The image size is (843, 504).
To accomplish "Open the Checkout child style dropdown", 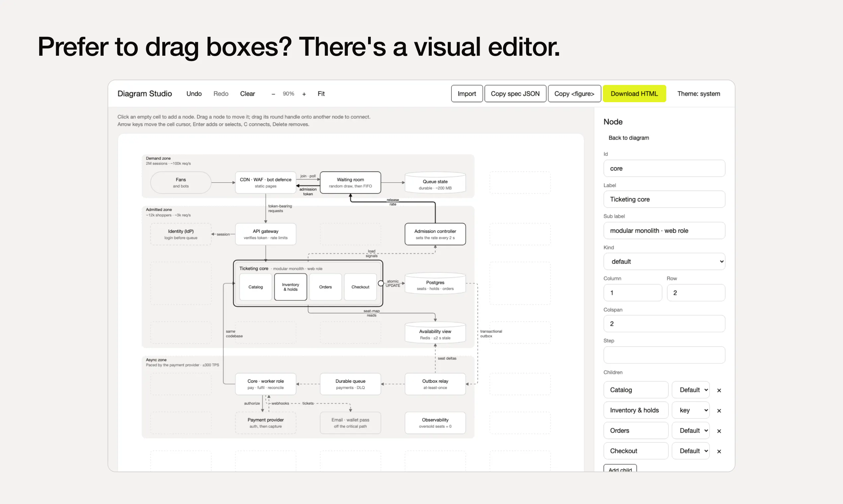I will (691, 451).
